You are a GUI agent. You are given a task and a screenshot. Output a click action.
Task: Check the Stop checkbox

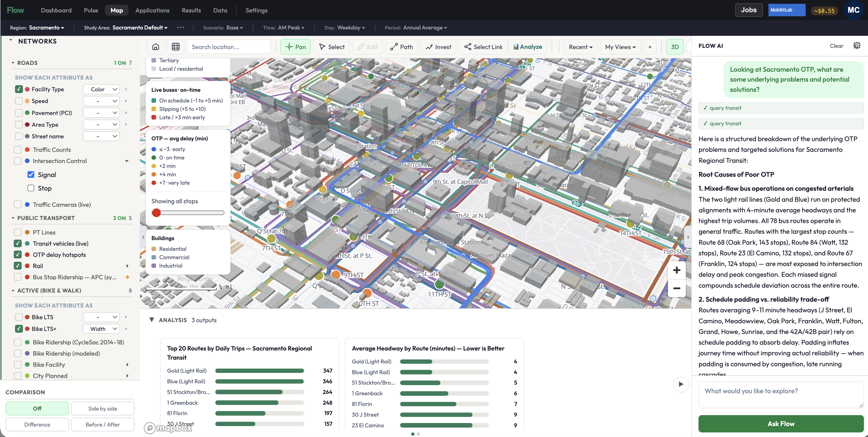point(31,188)
